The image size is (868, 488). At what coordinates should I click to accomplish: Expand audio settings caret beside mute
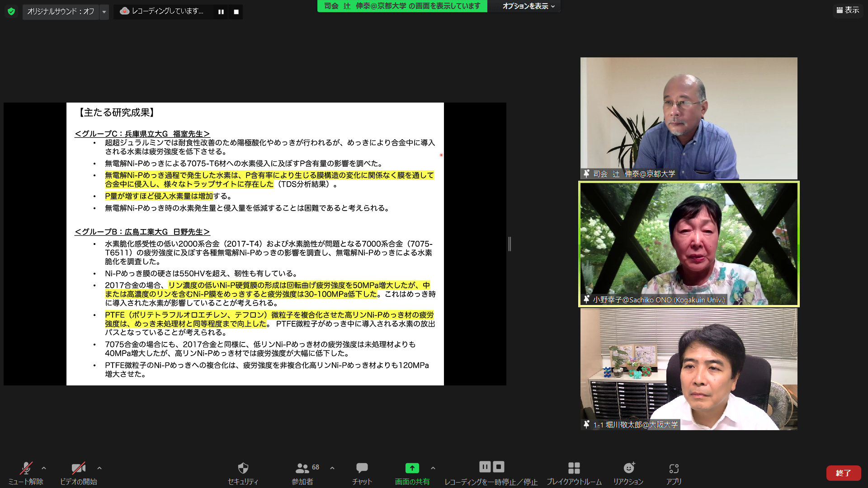pyautogui.click(x=44, y=468)
